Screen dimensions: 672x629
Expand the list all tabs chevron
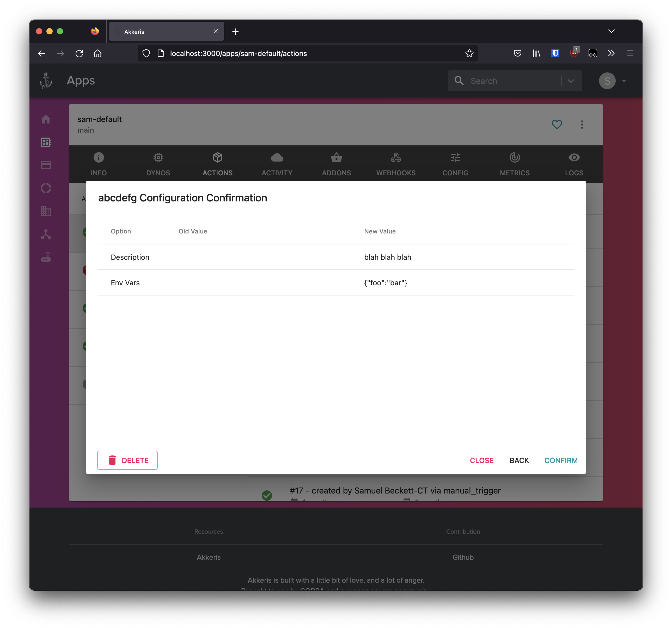tap(611, 31)
